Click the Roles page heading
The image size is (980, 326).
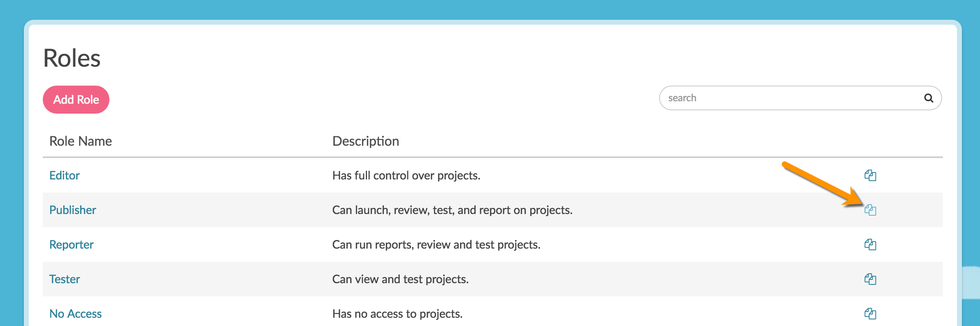pos(72,58)
